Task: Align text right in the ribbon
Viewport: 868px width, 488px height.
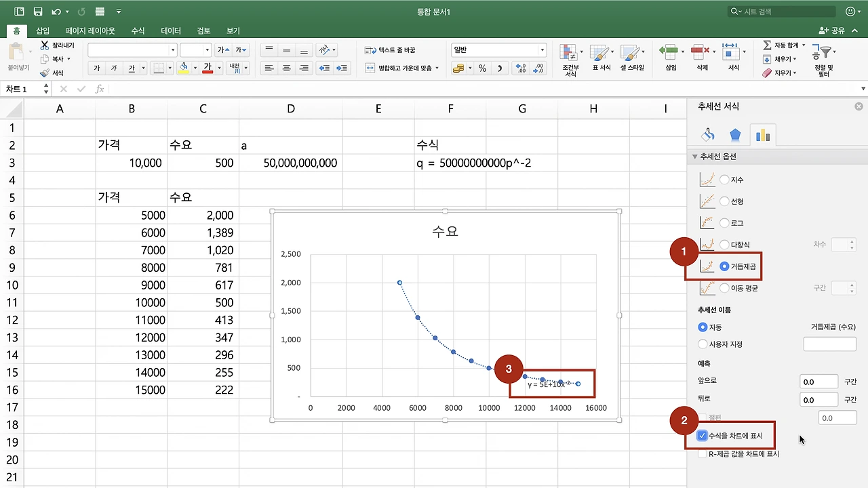Action: 304,68
